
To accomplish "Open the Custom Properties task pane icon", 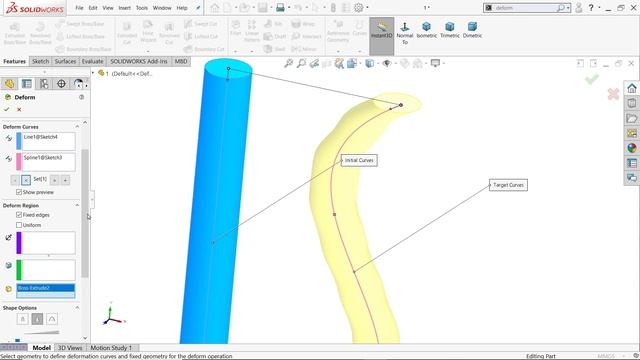I will (632, 163).
